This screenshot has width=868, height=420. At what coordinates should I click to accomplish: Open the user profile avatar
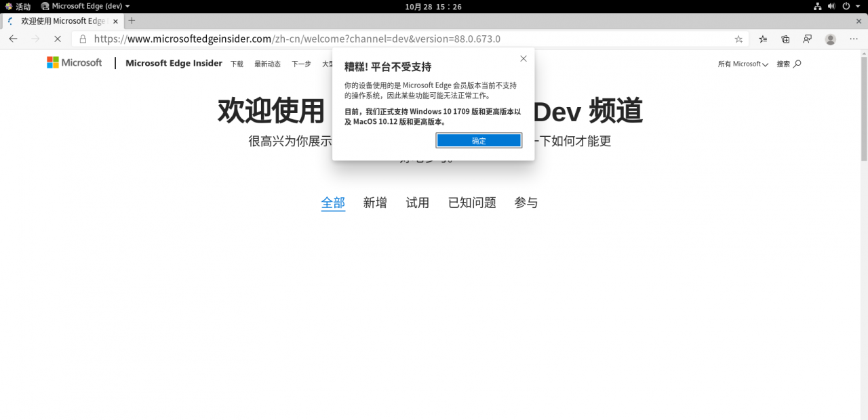coord(830,39)
